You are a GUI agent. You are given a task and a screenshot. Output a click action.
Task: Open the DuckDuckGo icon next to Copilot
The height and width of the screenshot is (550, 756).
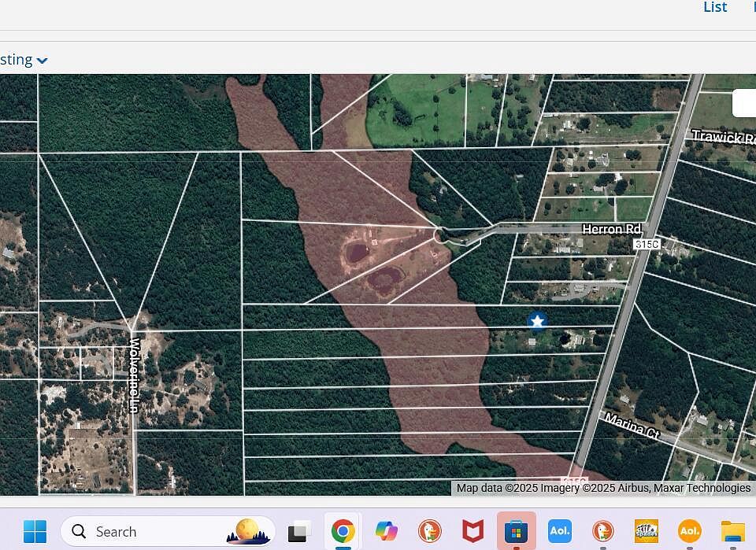430,532
